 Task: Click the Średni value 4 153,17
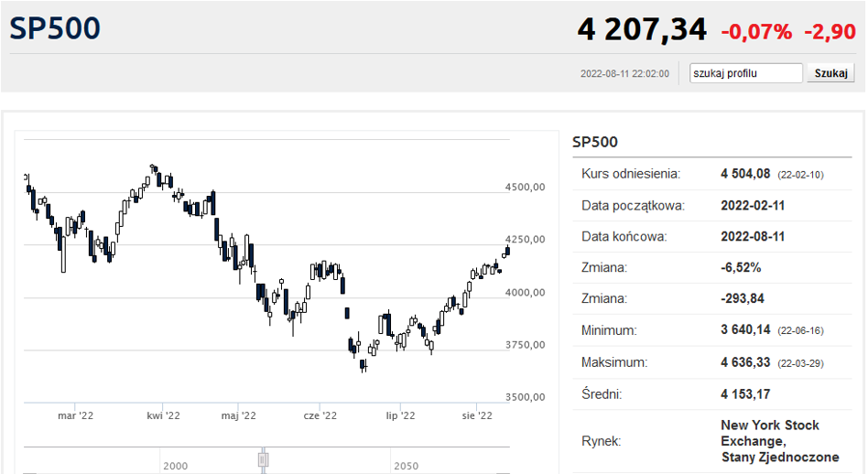745,394
